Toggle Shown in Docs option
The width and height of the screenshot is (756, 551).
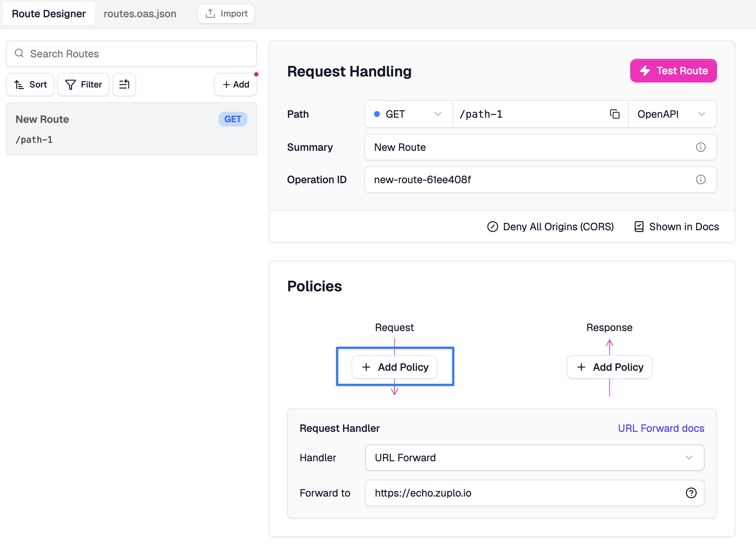click(x=677, y=227)
